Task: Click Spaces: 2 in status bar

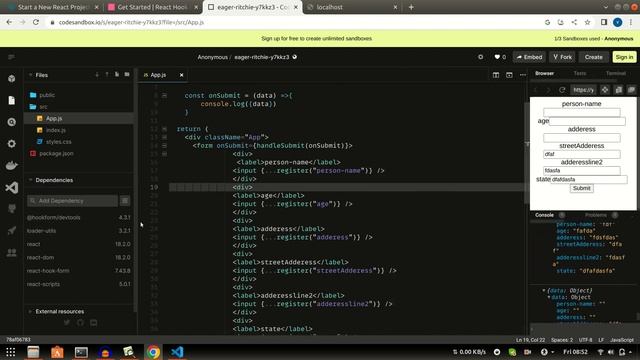Action: tap(562, 340)
